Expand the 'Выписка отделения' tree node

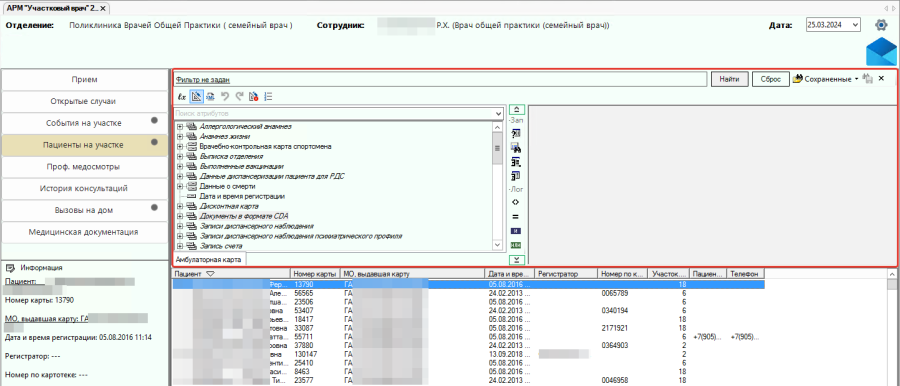[180, 156]
